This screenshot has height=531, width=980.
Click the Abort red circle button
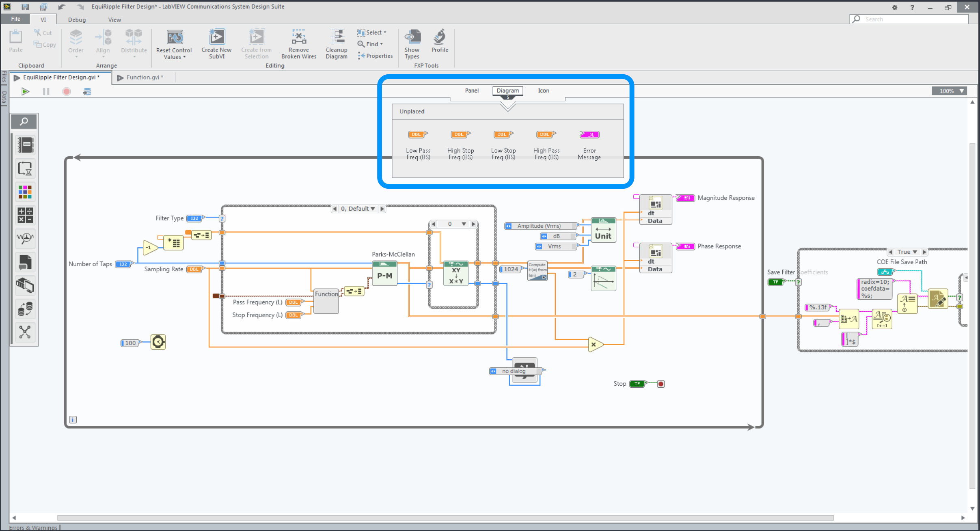pyautogui.click(x=67, y=91)
